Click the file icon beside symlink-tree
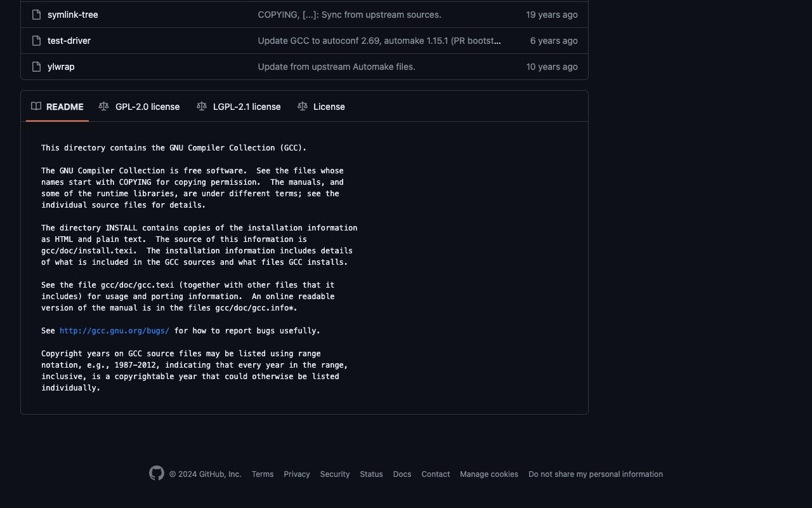 click(x=37, y=15)
